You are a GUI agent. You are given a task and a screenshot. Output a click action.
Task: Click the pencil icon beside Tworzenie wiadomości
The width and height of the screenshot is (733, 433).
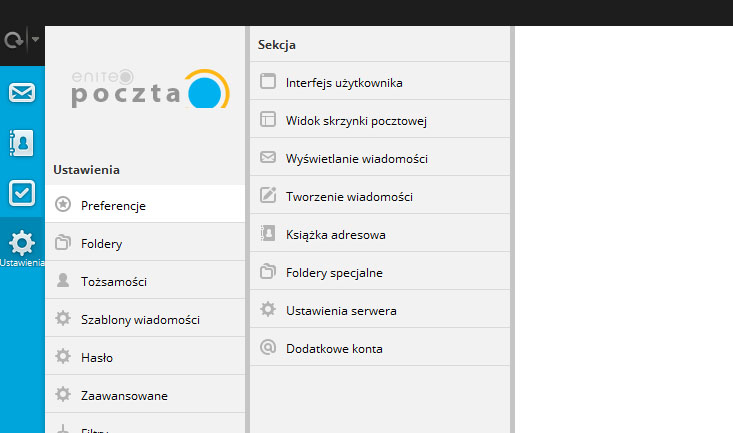268,195
